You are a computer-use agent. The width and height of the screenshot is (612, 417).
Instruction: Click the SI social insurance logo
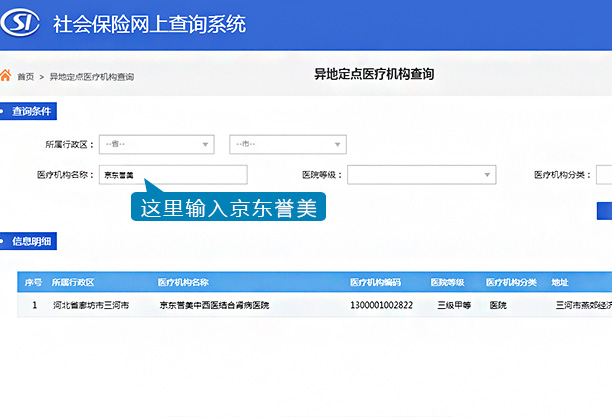pos(20,23)
